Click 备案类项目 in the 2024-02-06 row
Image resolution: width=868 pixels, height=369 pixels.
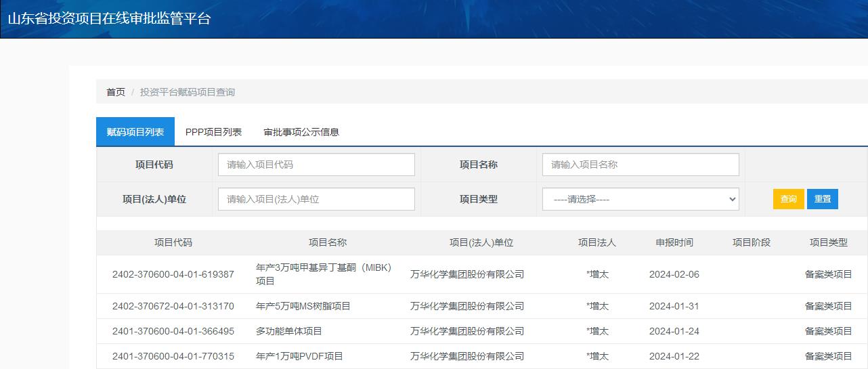(829, 274)
